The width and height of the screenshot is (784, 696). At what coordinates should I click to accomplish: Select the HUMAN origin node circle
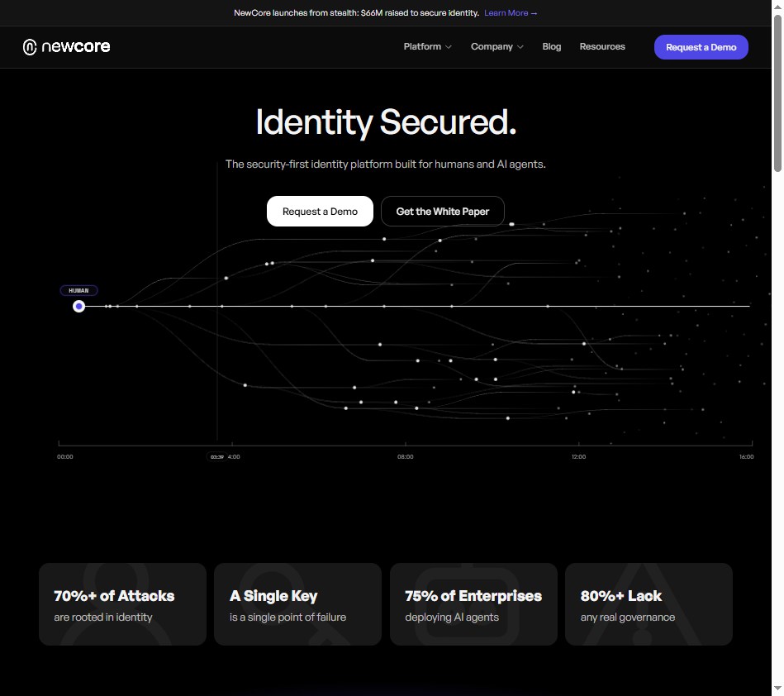[x=78, y=306]
